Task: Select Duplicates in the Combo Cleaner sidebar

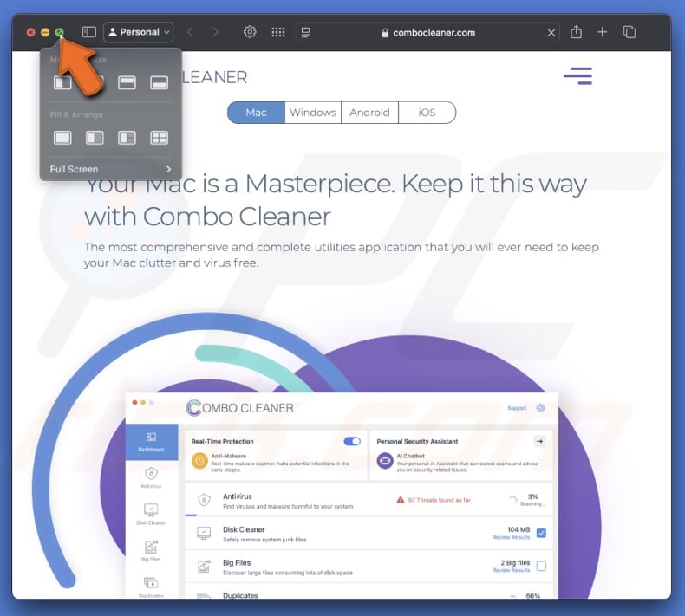Action: (151, 587)
